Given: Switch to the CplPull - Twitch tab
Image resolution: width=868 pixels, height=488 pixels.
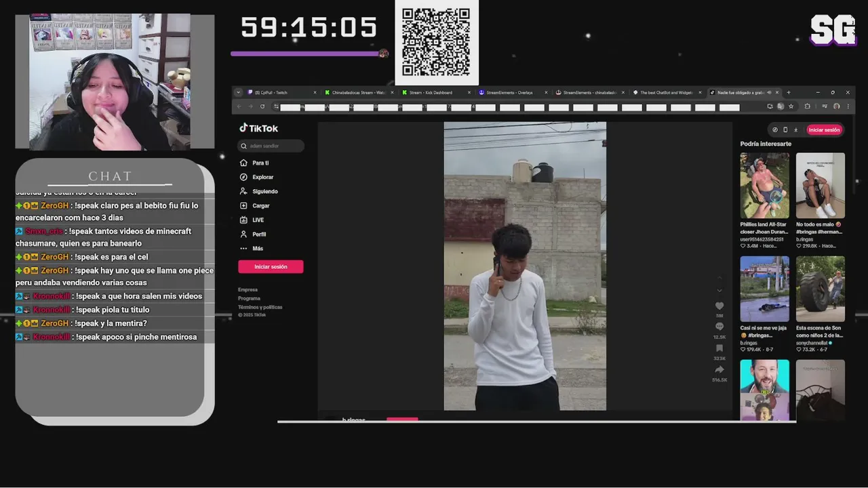Looking at the screenshot, I should point(281,92).
